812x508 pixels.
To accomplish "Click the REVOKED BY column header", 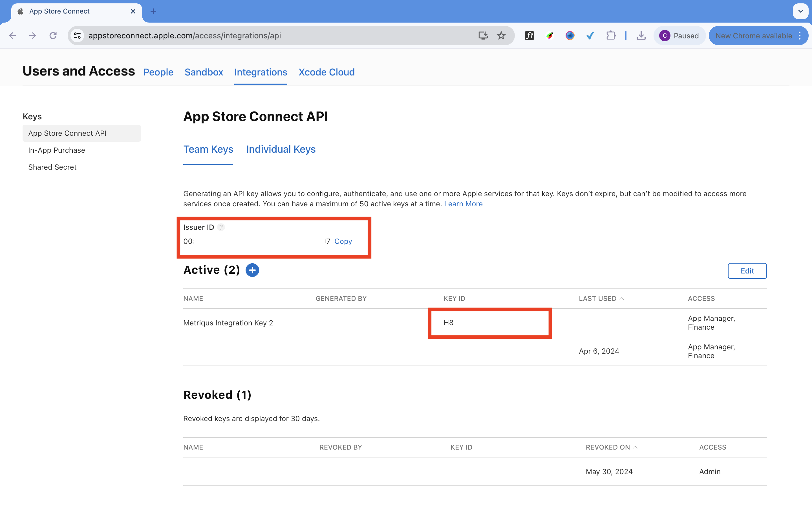I will tap(341, 447).
